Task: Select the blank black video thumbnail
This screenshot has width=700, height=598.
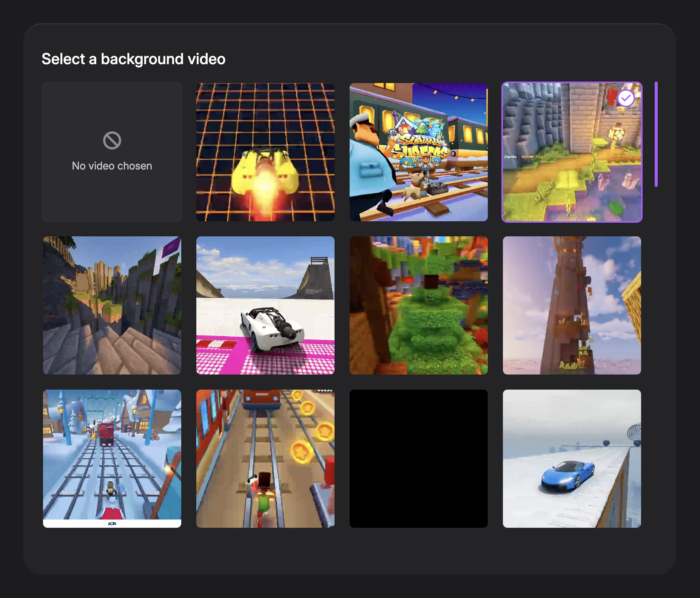Action: point(419,459)
